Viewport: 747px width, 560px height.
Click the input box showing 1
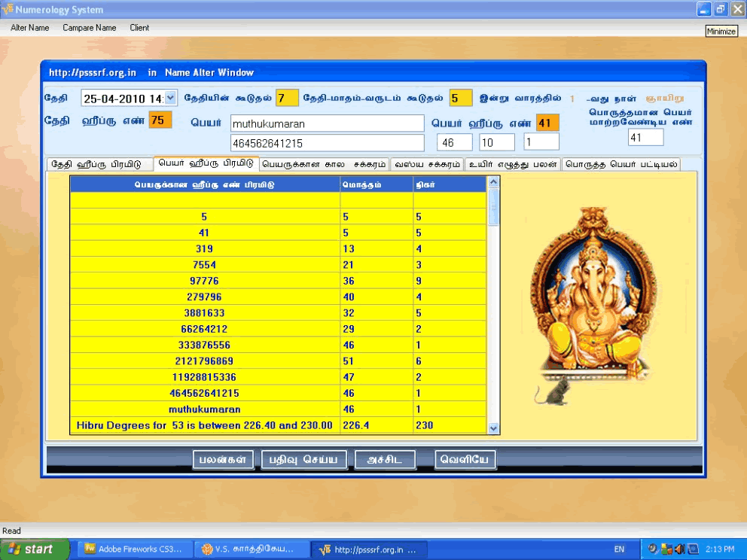(541, 142)
